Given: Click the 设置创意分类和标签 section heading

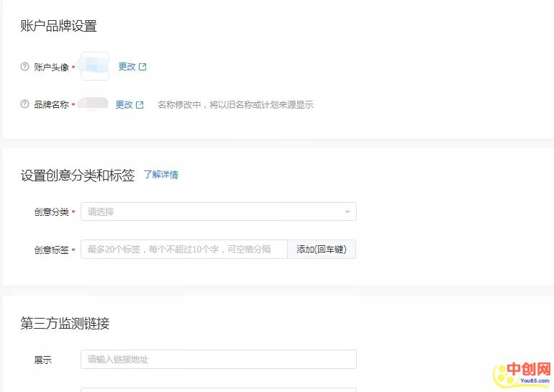Looking at the screenshot, I should click(77, 176).
